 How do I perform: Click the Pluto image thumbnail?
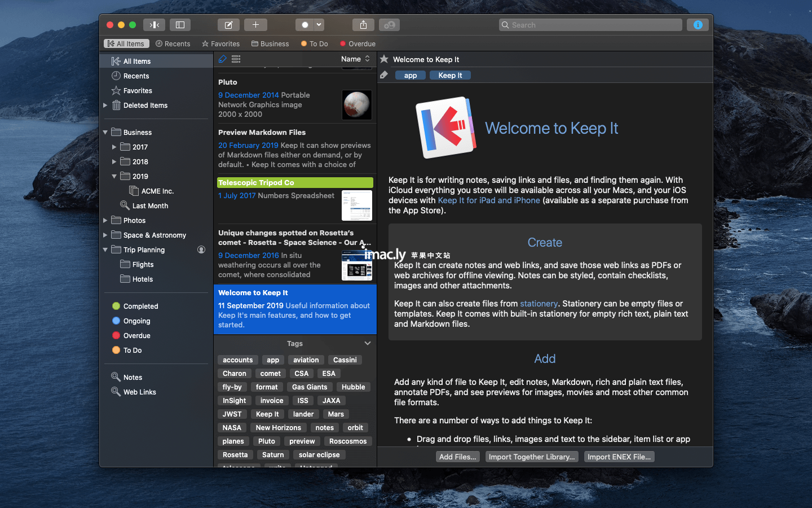coord(357,104)
